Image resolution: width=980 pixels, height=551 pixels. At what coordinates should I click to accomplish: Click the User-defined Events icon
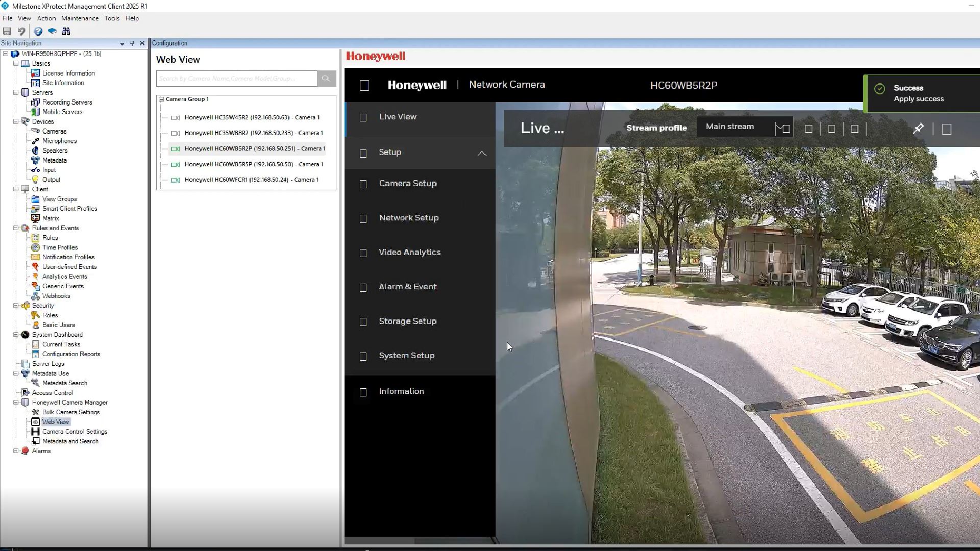tap(35, 267)
